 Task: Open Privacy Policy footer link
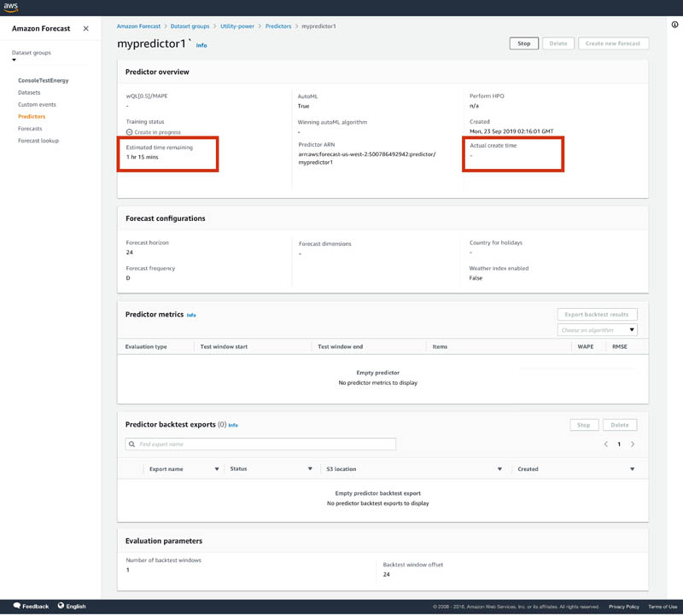624,607
